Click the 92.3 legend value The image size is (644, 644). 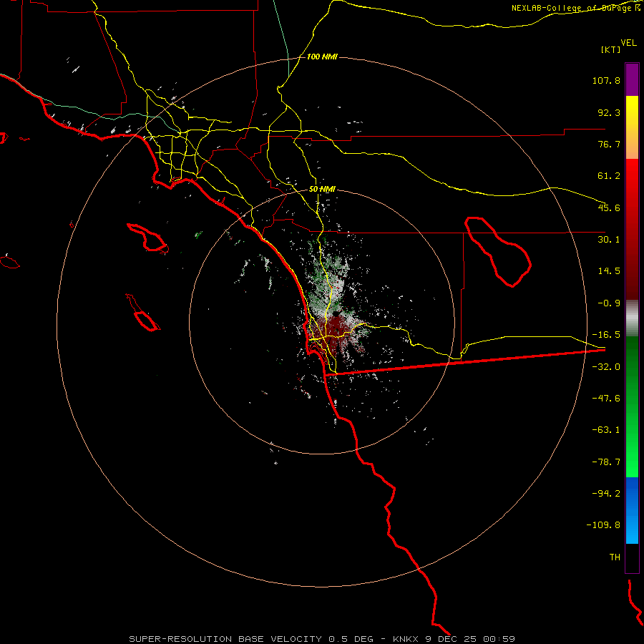pyautogui.click(x=609, y=112)
